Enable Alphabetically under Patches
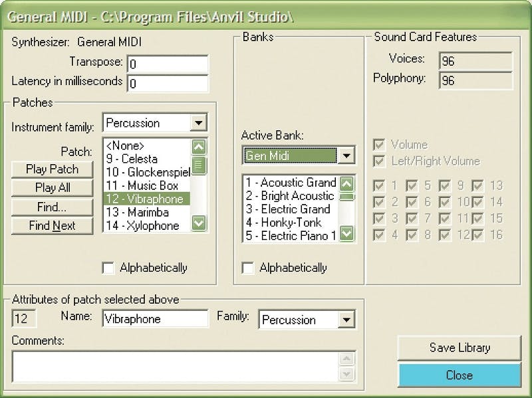Viewport: 532px width, 398px height. click(108, 268)
